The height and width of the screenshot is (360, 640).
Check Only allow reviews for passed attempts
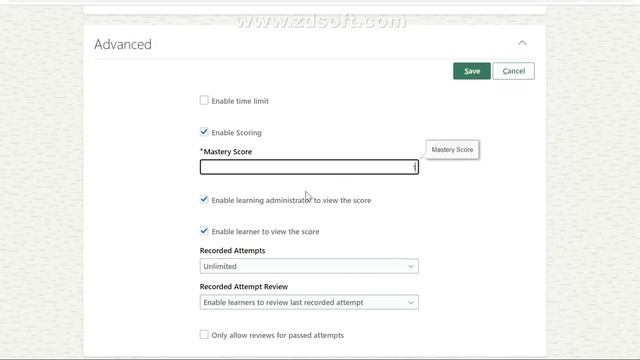tap(204, 335)
